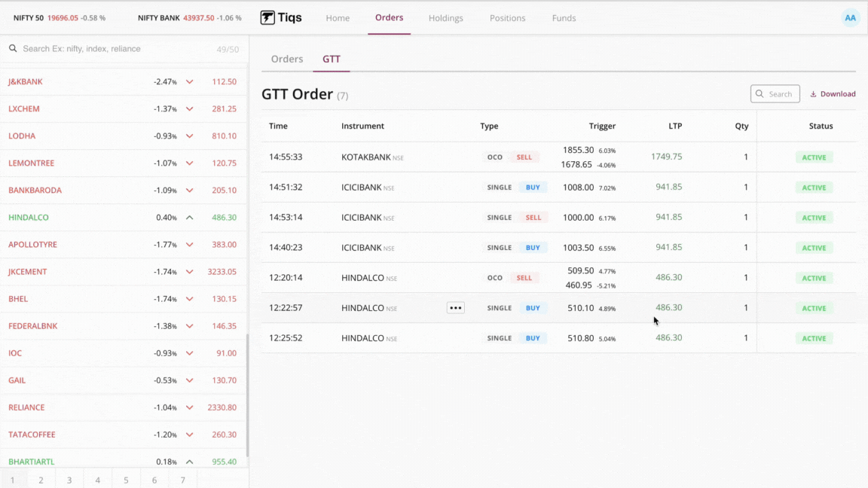Click the 1003.50 trigger value
The width and height of the screenshot is (868, 488).
pos(578,248)
